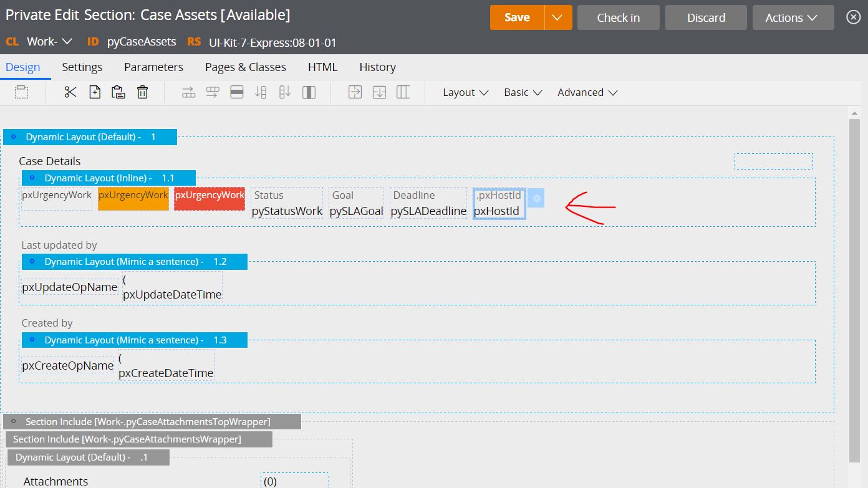Expand the Layout dropdown menu
This screenshot has height=488, width=868.
pyautogui.click(x=465, y=92)
